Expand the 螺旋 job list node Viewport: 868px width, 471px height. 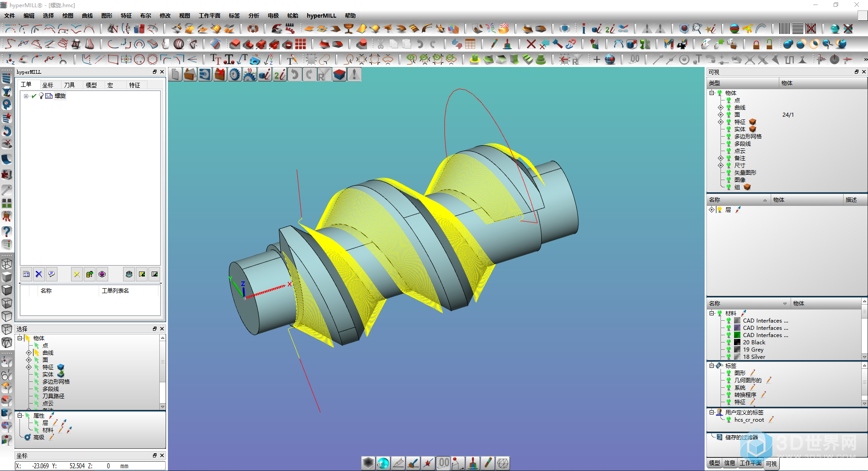tap(26, 96)
